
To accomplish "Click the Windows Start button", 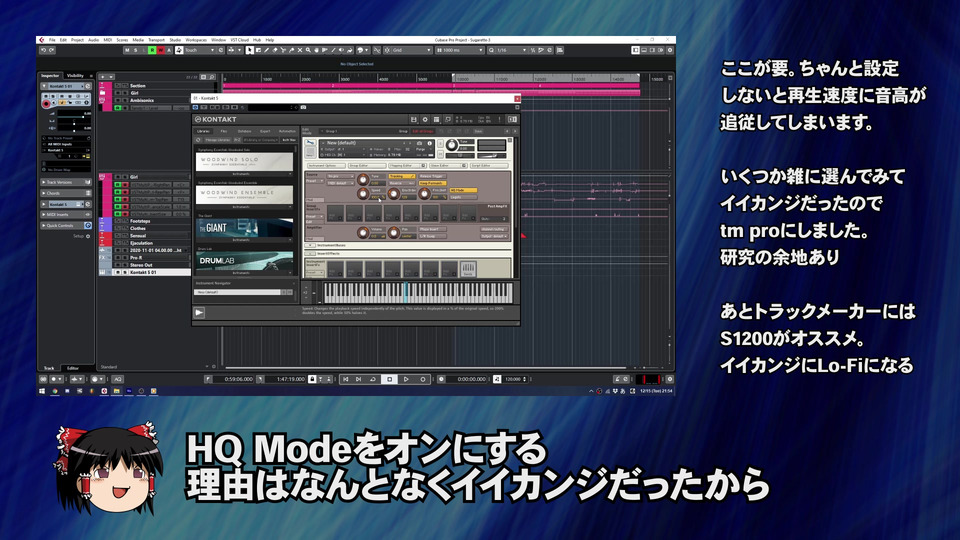I will coord(42,391).
